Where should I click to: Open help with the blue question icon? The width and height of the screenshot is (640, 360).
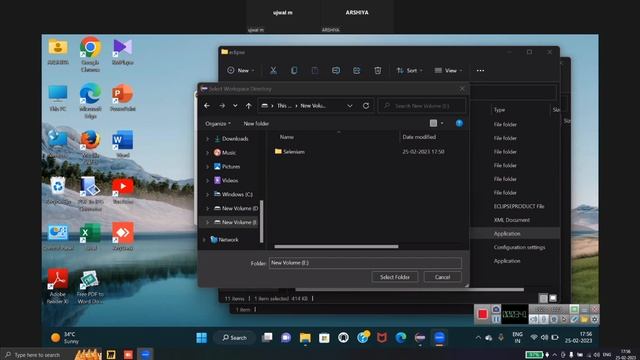click(459, 123)
